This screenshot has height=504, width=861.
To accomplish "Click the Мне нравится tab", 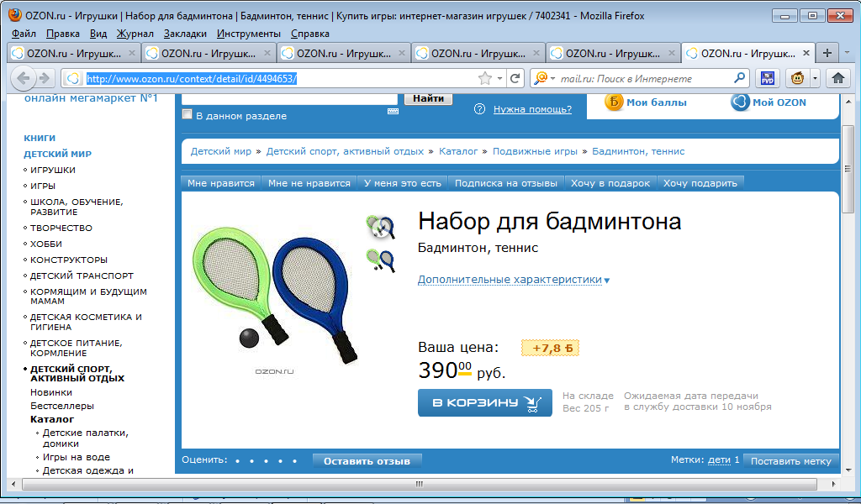I will pyautogui.click(x=221, y=183).
